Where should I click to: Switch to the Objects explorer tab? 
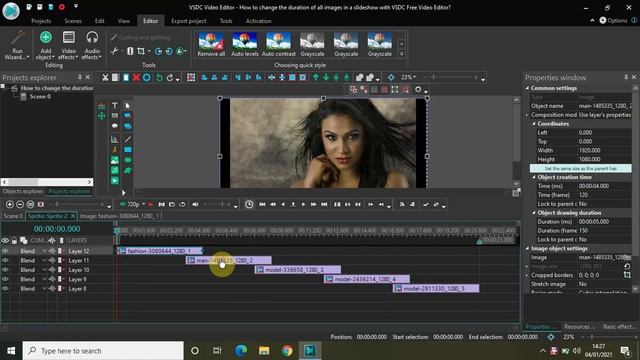tap(23, 191)
